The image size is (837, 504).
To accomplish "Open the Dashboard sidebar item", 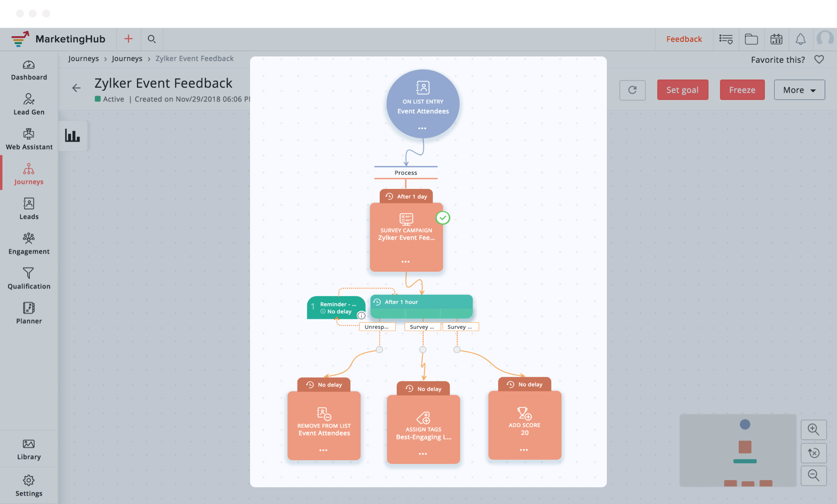I will click(29, 70).
